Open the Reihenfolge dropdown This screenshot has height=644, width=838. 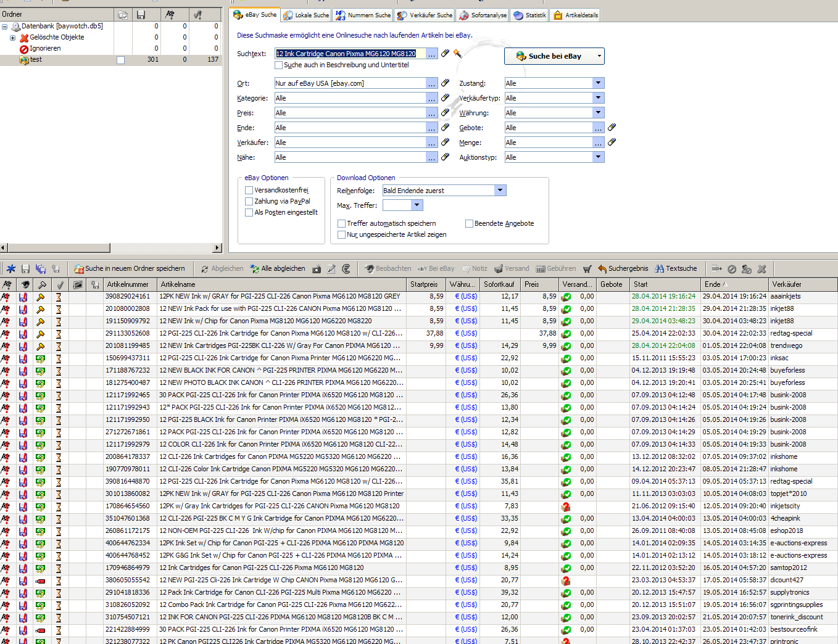click(x=500, y=191)
